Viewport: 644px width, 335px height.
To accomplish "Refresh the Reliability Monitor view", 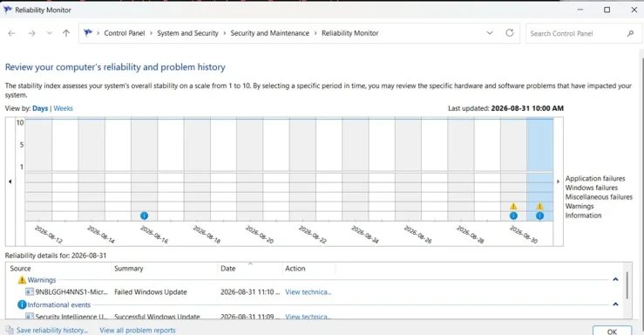I will click(510, 33).
